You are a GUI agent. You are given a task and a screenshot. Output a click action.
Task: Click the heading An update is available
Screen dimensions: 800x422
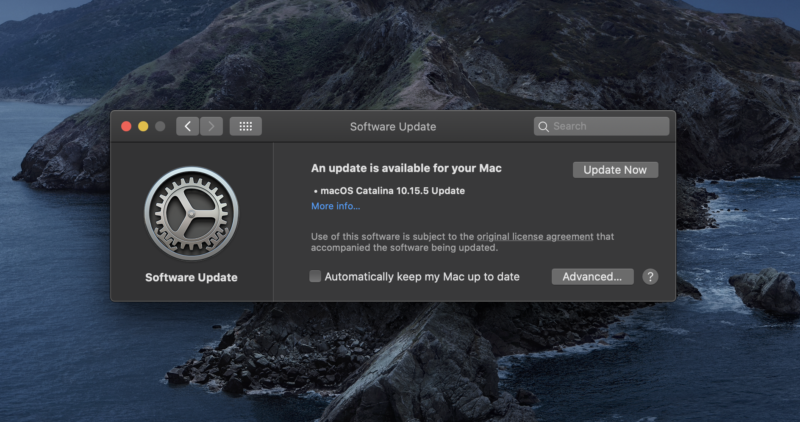pos(406,168)
